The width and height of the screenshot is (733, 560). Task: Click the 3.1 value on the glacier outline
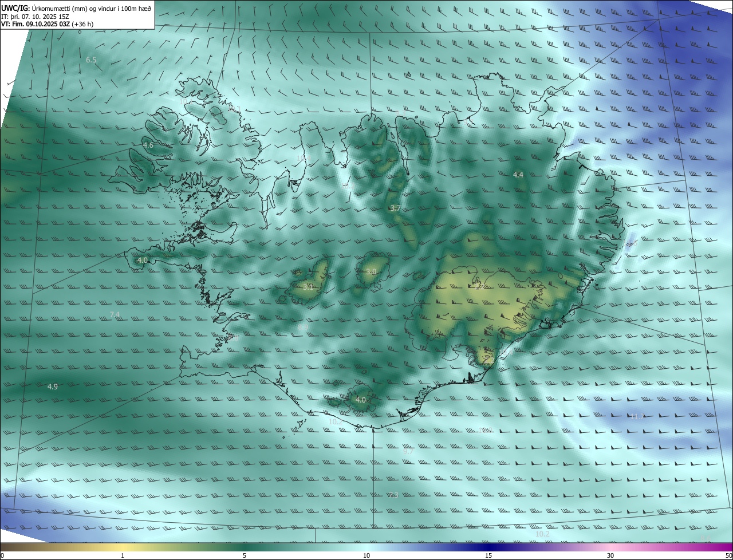(x=308, y=287)
